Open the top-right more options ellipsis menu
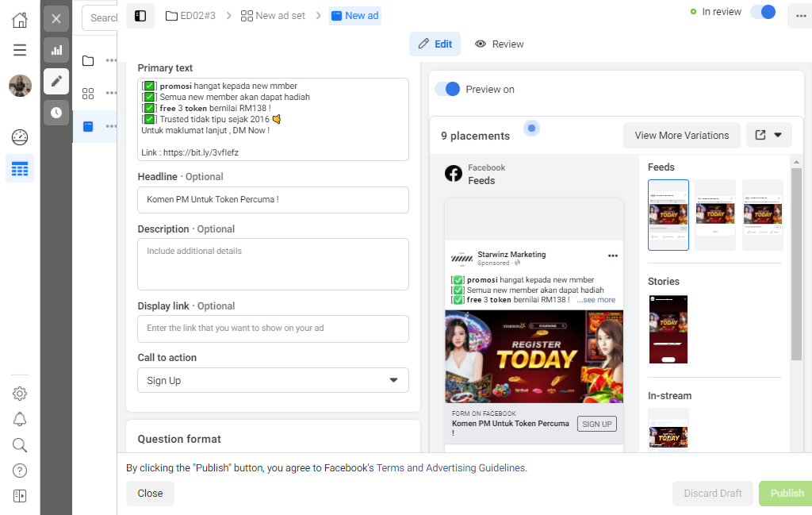Viewport: 812px width, 515px height. [801, 16]
